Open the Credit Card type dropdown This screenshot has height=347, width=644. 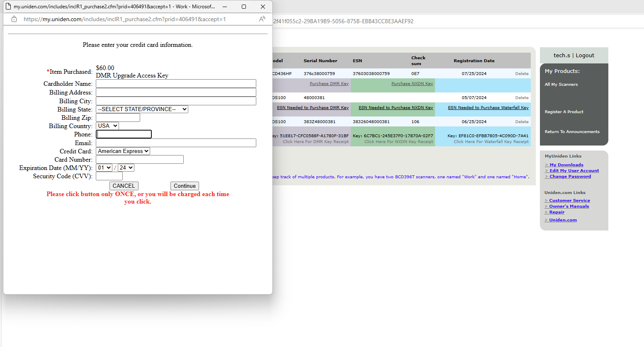[x=122, y=151]
